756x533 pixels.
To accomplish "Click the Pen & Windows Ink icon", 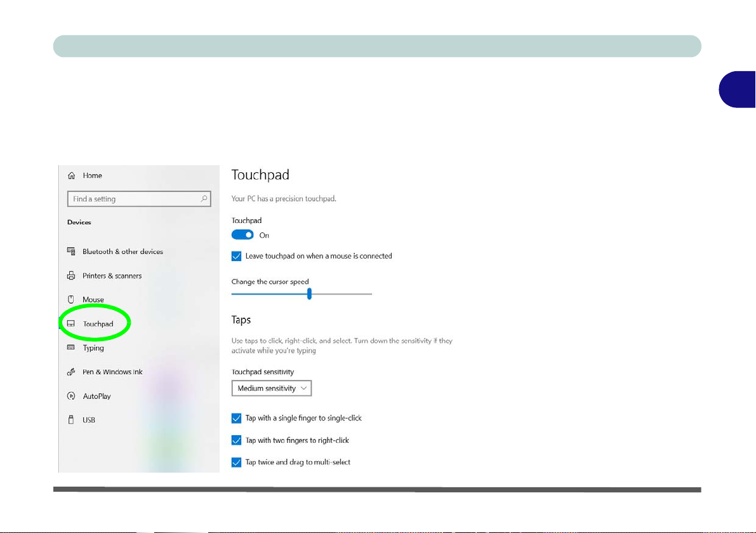I will point(71,372).
